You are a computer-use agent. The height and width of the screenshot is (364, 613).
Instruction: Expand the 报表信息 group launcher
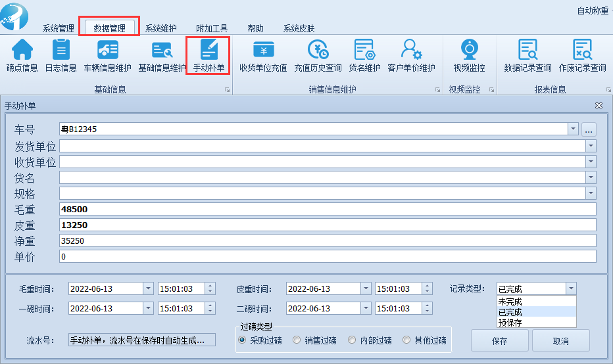[608, 90]
